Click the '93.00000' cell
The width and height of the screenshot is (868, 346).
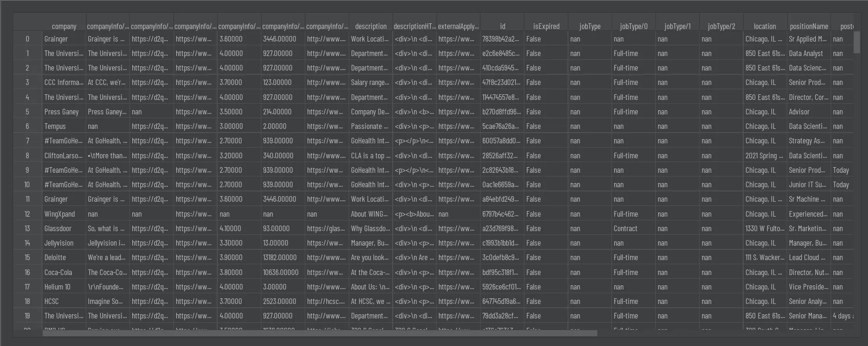coord(283,228)
